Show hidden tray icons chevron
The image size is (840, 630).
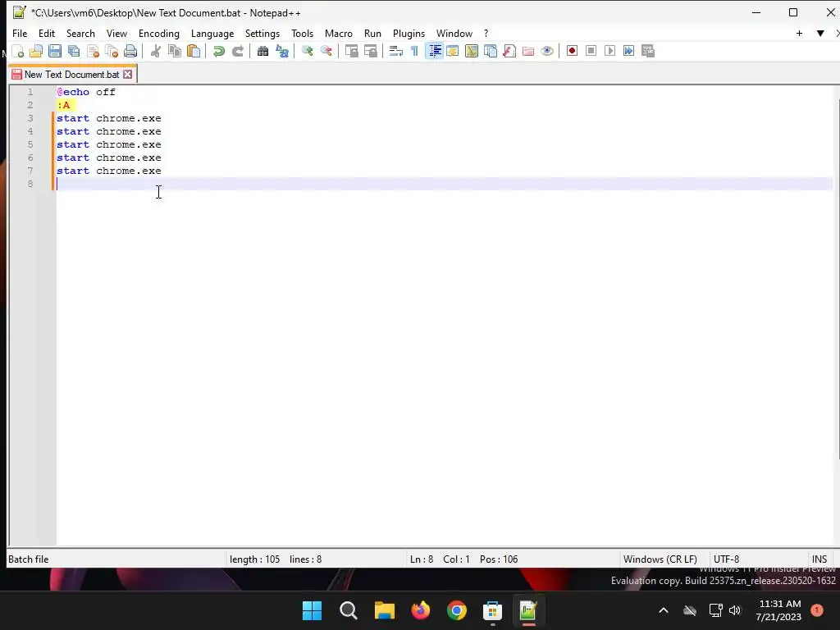663,610
